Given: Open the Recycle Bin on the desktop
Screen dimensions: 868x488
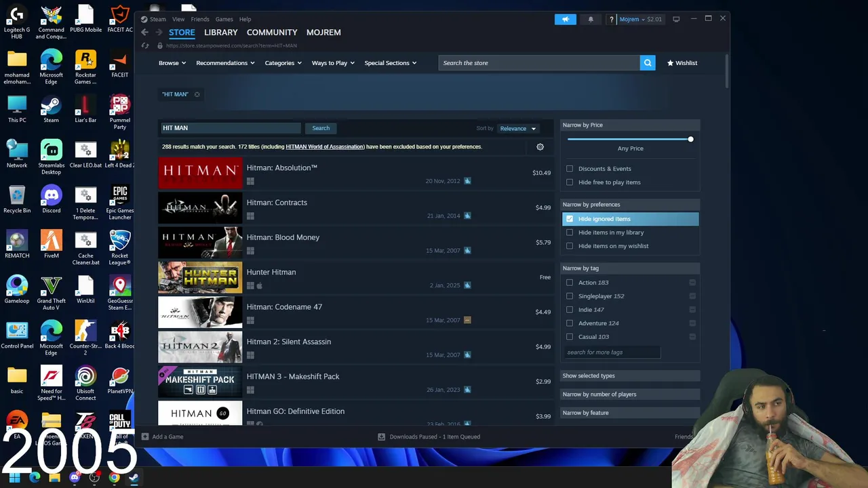Looking at the screenshot, I should pyautogui.click(x=17, y=199).
